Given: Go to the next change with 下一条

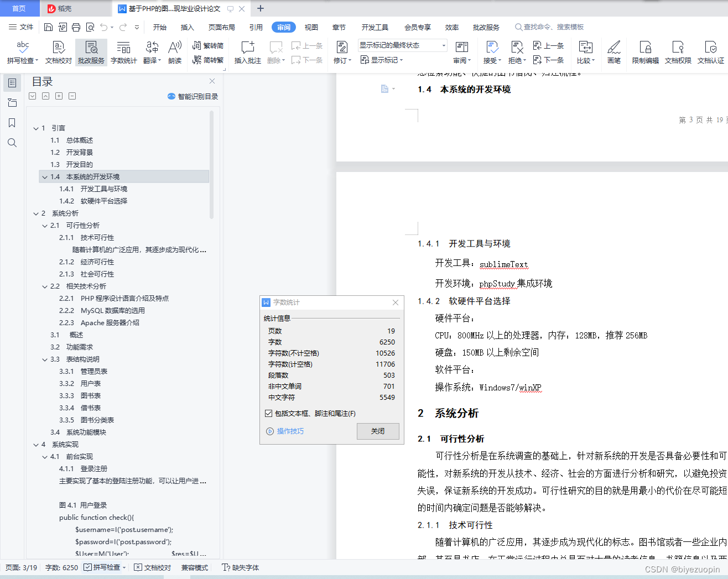Looking at the screenshot, I should click(548, 60).
